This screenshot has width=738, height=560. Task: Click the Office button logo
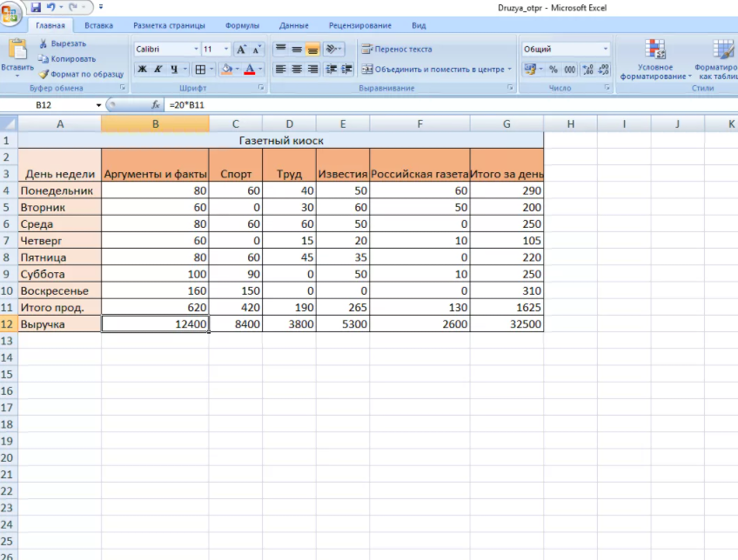[x=10, y=13]
